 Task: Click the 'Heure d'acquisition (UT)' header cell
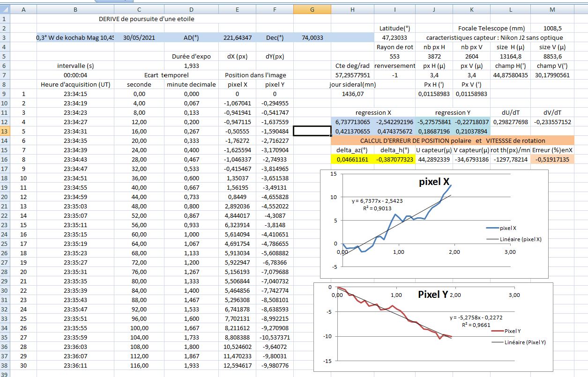[75, 84]
